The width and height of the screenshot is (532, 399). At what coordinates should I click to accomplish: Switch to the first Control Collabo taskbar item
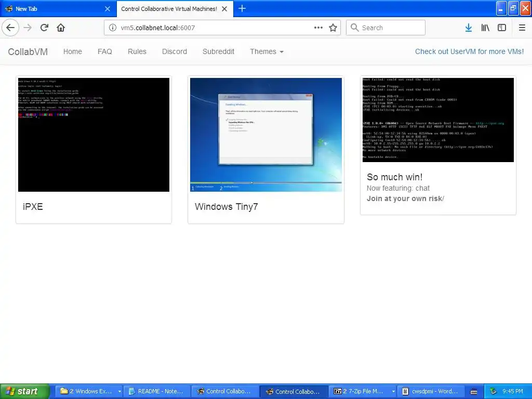tap(225, 391)
